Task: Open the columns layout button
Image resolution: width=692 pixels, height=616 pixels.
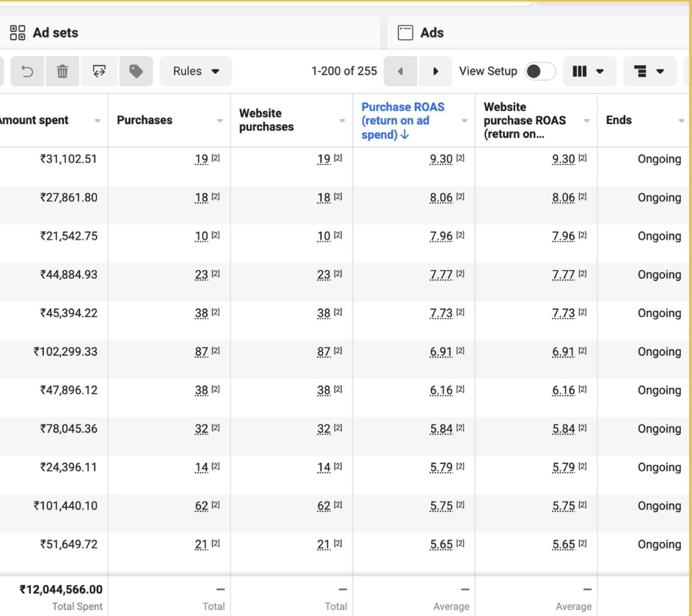Action: pyautogui.click(x=589, y=71)
